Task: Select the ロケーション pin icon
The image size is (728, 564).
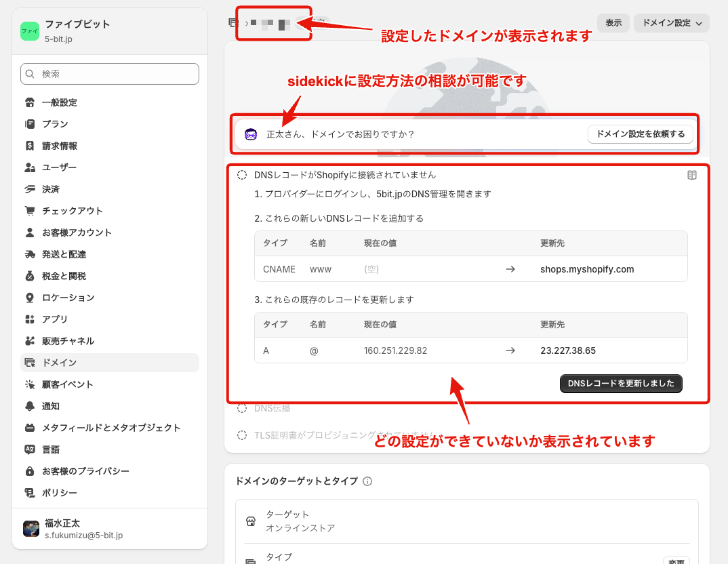Action: (30, 298)
